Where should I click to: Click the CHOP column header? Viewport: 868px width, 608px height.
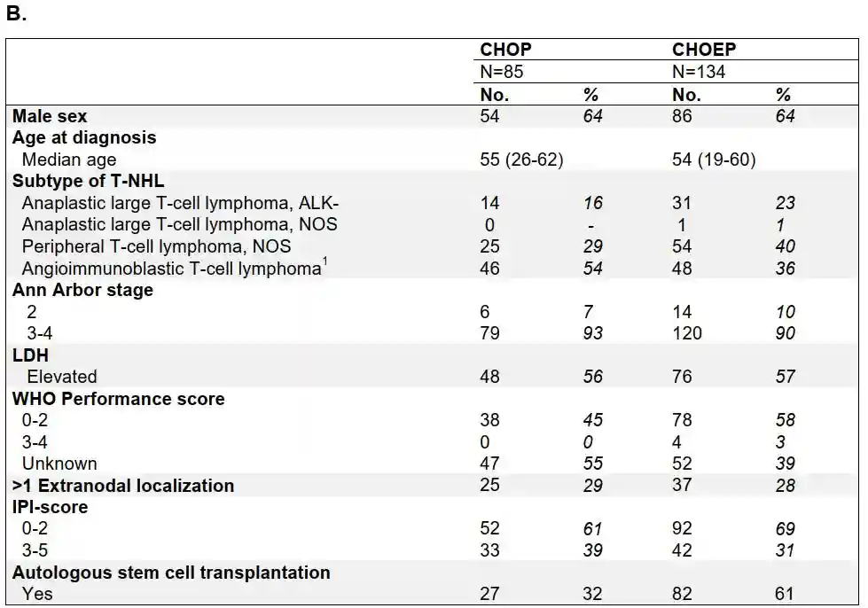point(505,51)
